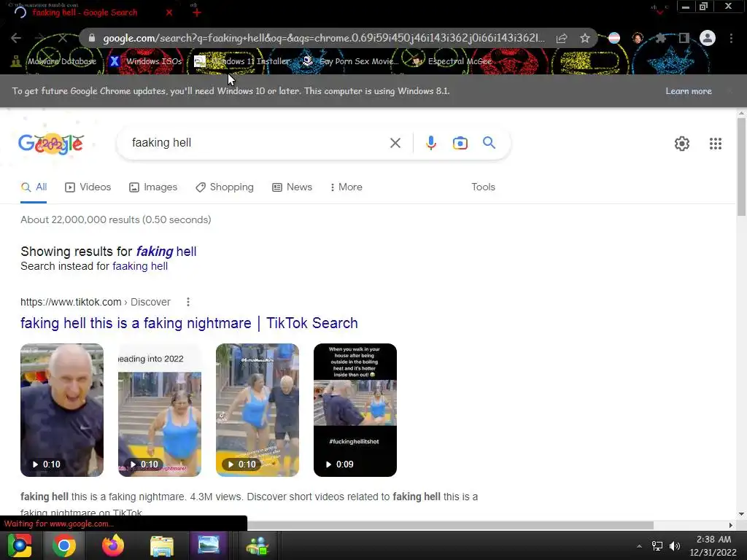The image size is (747, 560).
Task: Open Google quick settings gear
Action: pos(682,144)
